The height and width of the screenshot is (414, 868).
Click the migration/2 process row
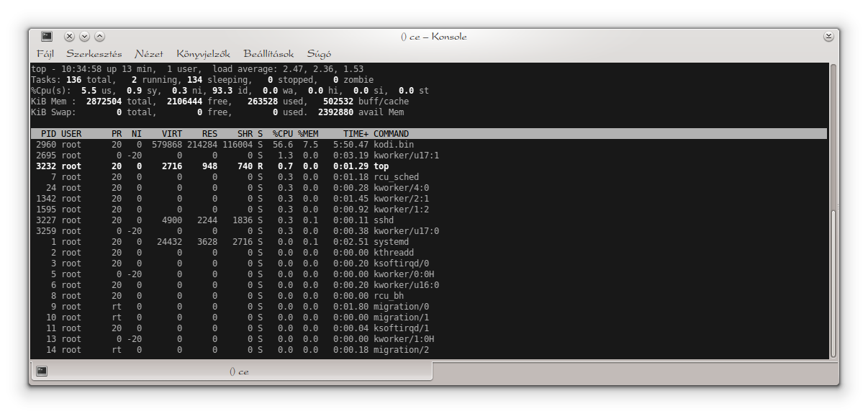point(428,350)
